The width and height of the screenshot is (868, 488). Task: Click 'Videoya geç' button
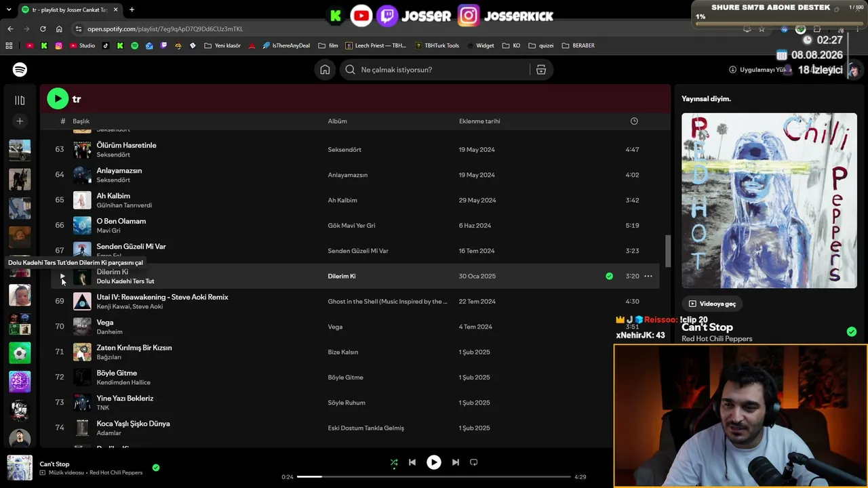click(713, 304)
